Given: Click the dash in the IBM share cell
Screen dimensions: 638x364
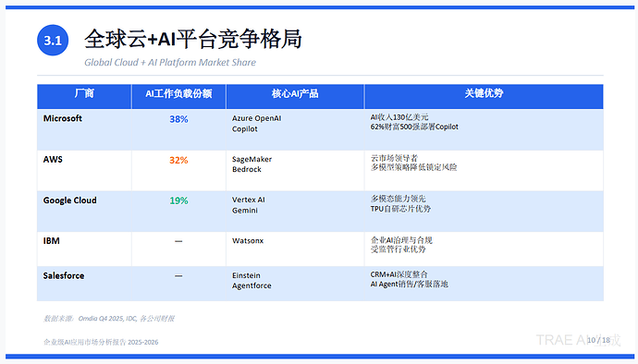Looking at the screenshot, I should pos(178,241).
